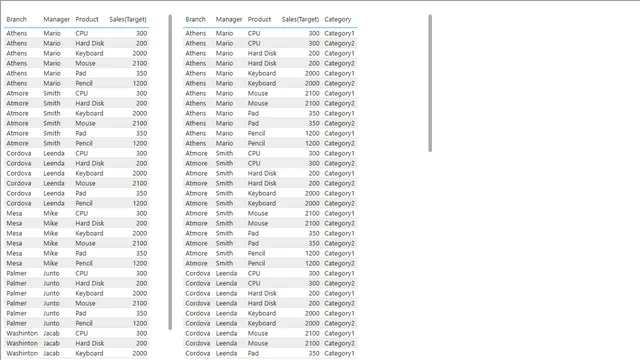Click 350 in left table's Mesa Pad row
This screenshot has width=640, height=360.
[142, 253]
